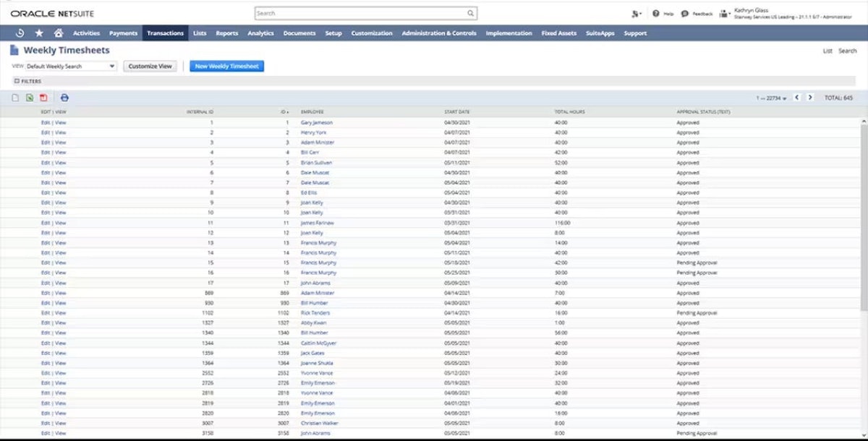Export the list to Excel

30,98
